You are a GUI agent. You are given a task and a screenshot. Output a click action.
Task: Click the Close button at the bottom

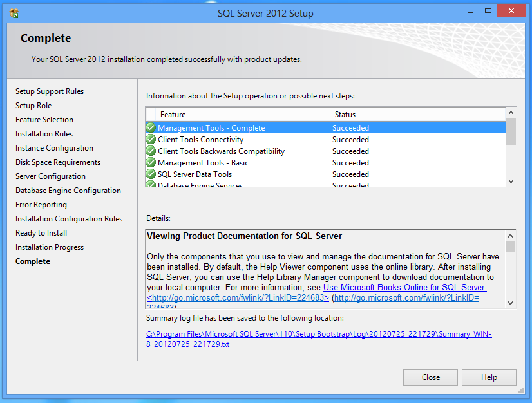[430, 377]
